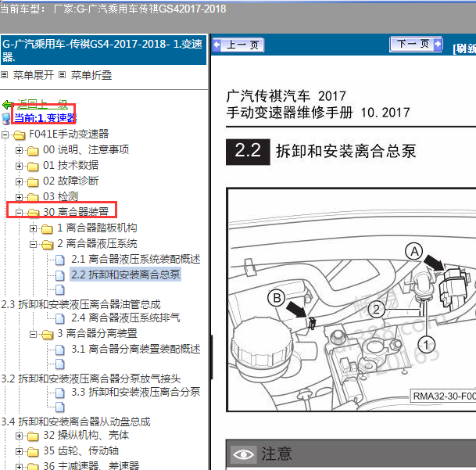Click the folder icon beside 01 技术数据

33,166
